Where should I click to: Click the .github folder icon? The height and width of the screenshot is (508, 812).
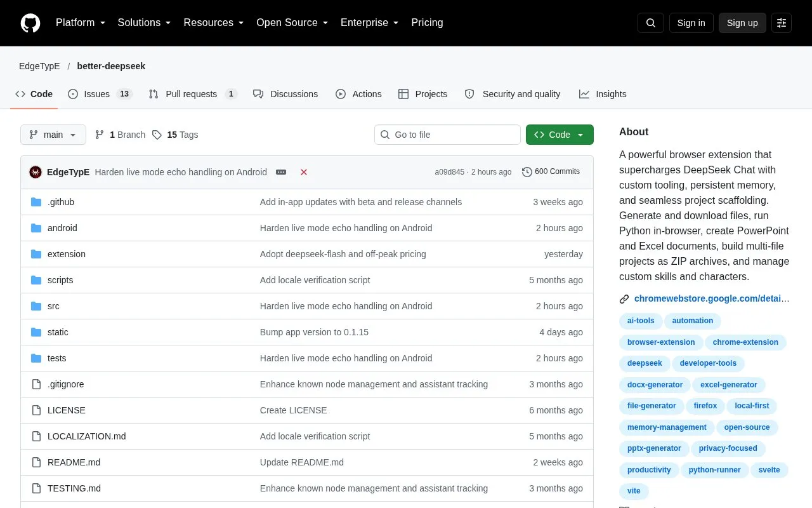tap(36, 202)
